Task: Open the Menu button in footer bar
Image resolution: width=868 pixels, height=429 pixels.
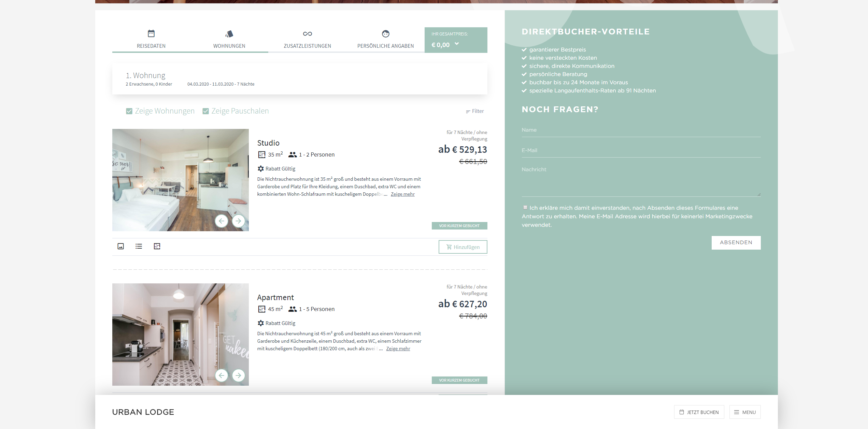Action: tap(745, 412)
